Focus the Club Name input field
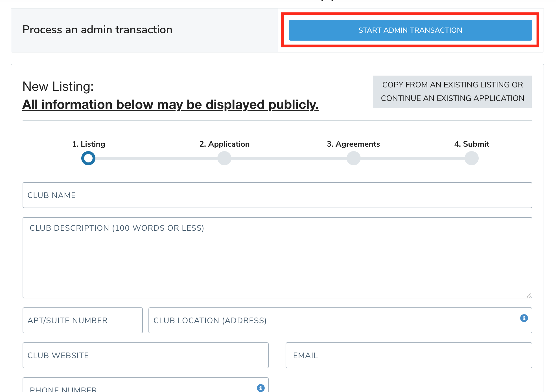The image size is (556, 392). pos(277,195)
